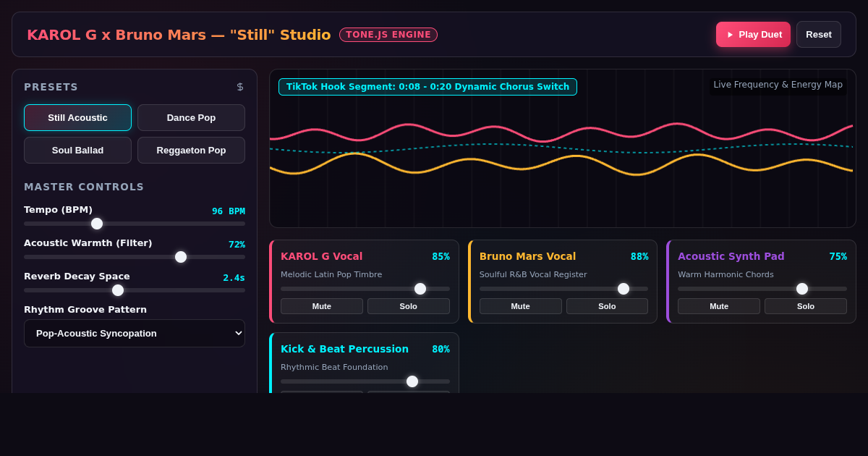Click the Live Frequency & Energy Map label
Screen dimensions: 868x456
(778, 85)
